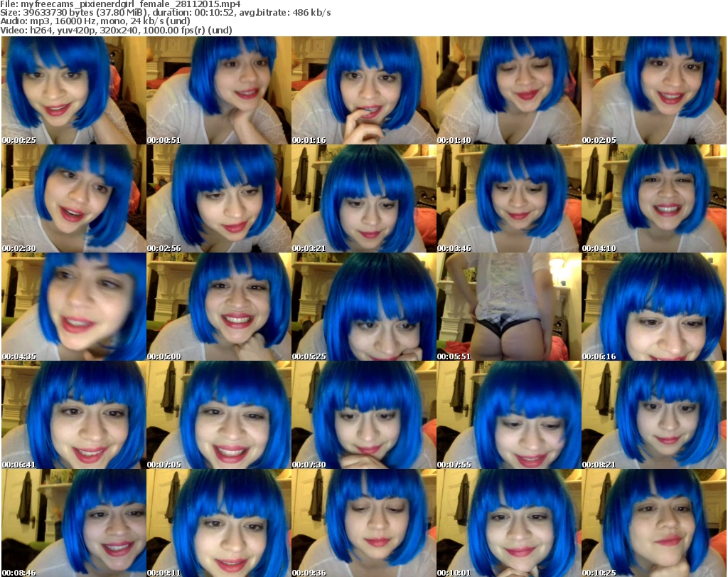
Task: Select the thumbnail stamped 00:01:16
Action: click(363, 90)
